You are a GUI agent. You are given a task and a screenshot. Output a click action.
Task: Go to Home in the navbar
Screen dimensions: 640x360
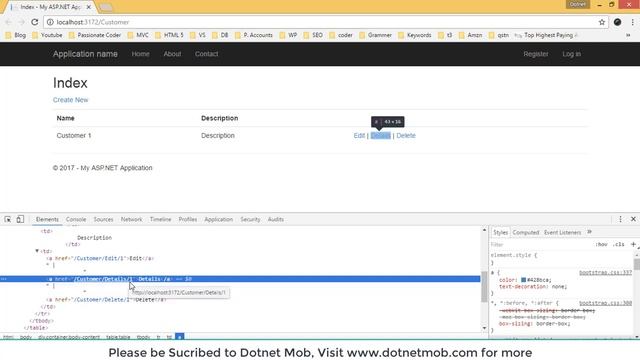140,54
